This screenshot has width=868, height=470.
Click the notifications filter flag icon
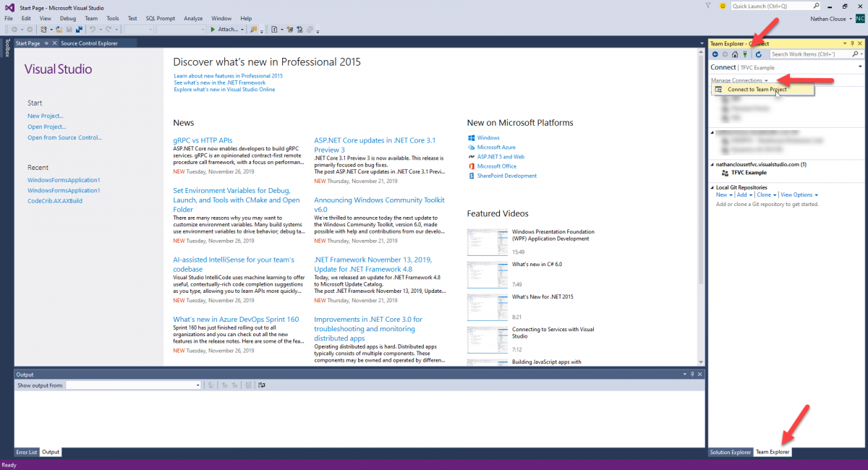click(708, 6)
